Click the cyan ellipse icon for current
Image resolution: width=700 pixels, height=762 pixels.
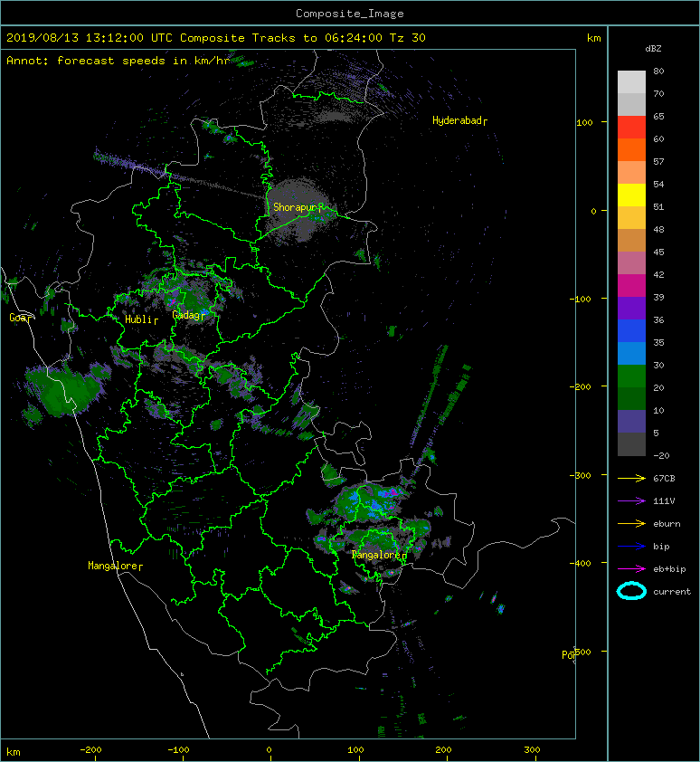631,592
